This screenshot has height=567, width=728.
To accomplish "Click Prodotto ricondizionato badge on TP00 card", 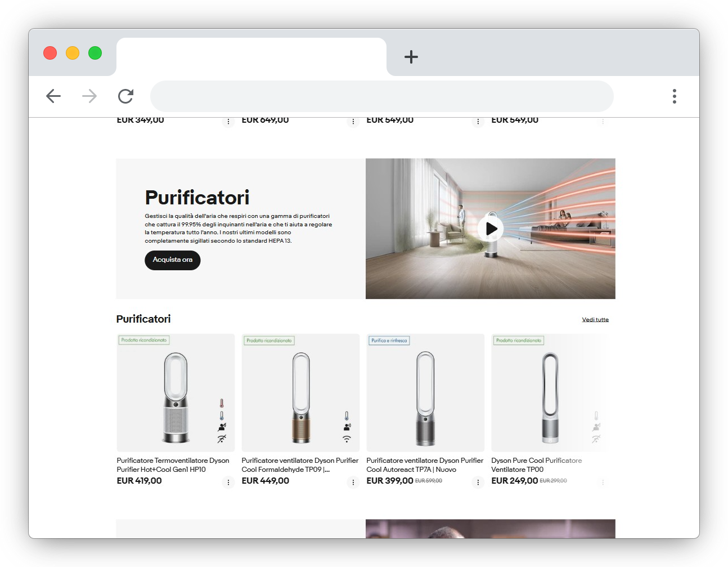I will click(x=519, y=341).
